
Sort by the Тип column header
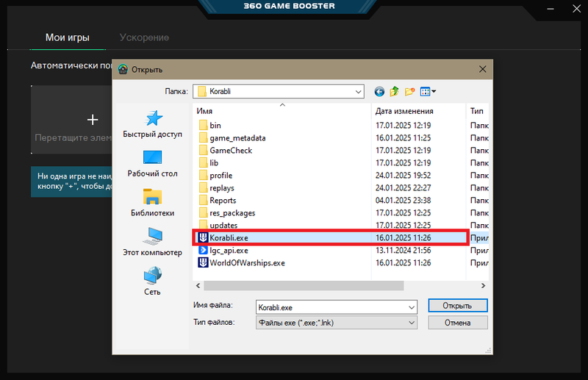(477, 111)
